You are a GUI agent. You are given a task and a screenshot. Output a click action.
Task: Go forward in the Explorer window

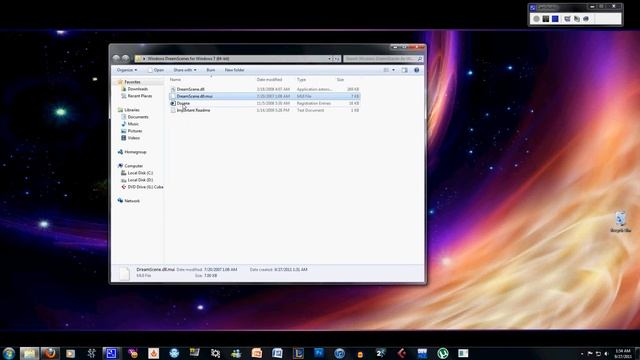126,58
